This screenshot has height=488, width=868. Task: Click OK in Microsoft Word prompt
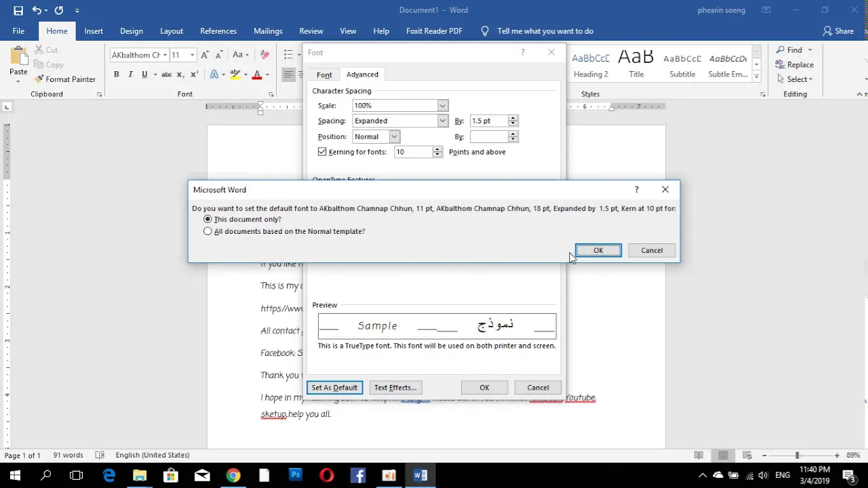pyautogui.click(x=598, y=251)
